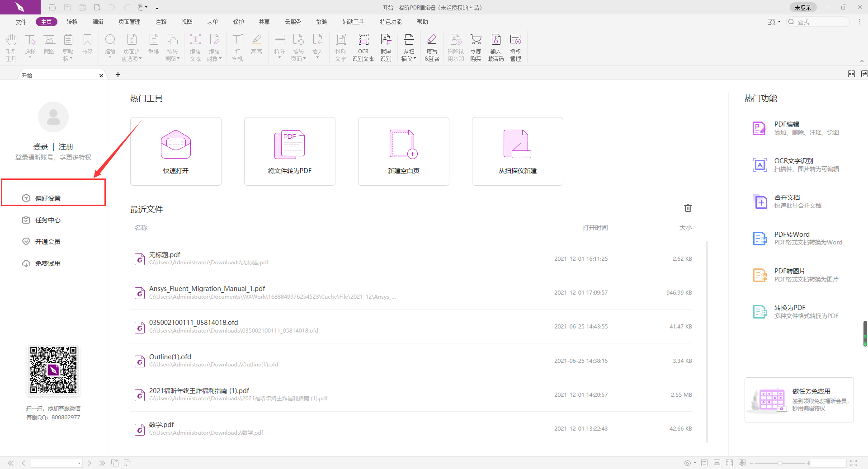Click the 登录 link in sidebar
The height and width of the screenshot is (469, 868).
click(40, 146)
